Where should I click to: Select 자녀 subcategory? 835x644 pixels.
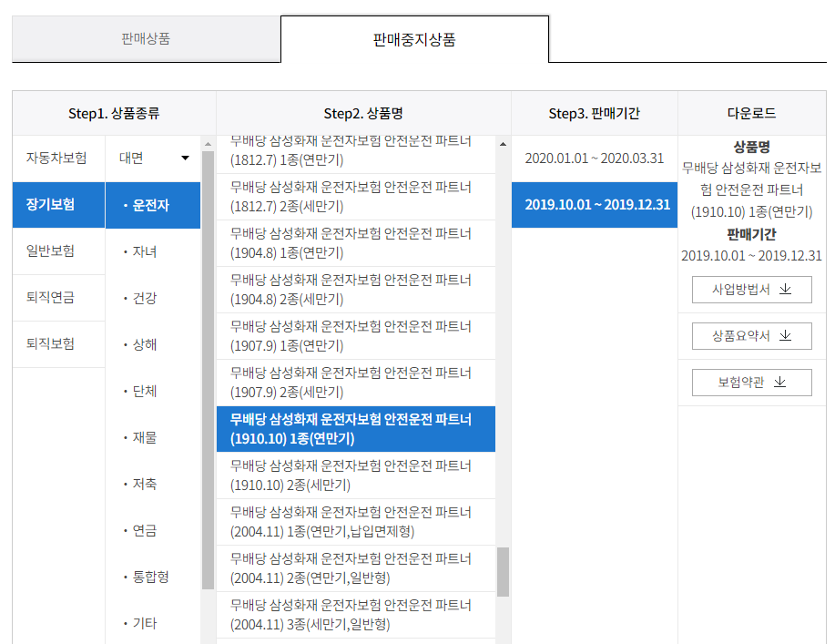[153, 251]
